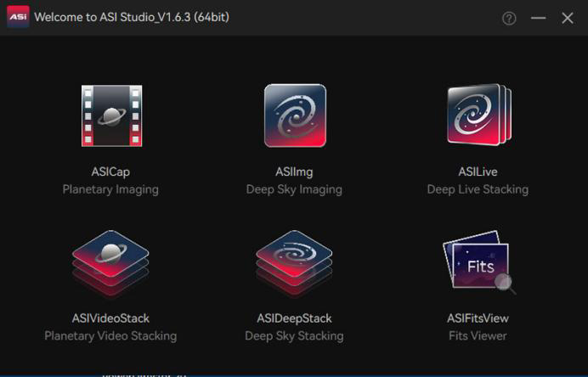This screenshot has height=377, width=588.
Task: Click the ASICap label
Action: pyautogui.click(x=110, y=172)
